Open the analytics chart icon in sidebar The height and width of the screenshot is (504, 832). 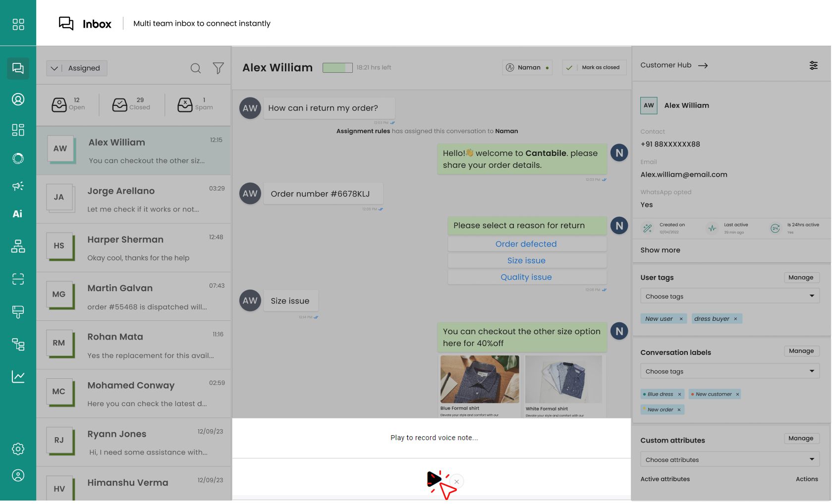click(x=18, y=377)
